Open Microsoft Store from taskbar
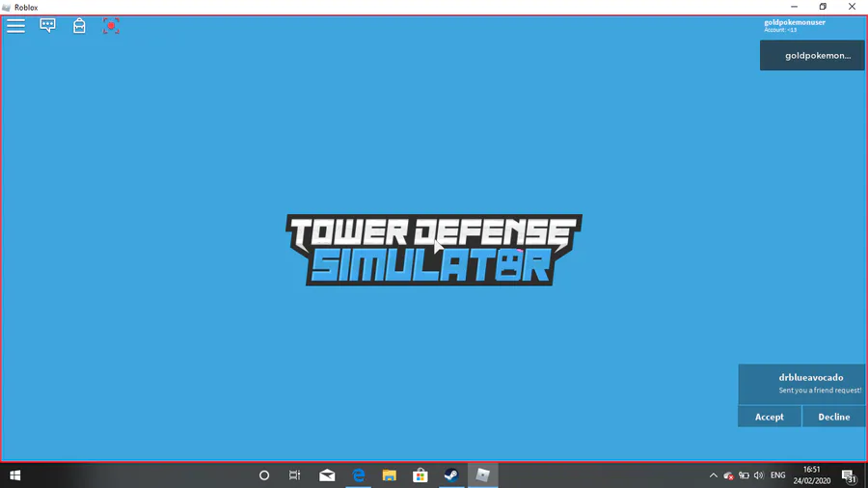Screen dimensions: 868x488 tap(420, 475)
